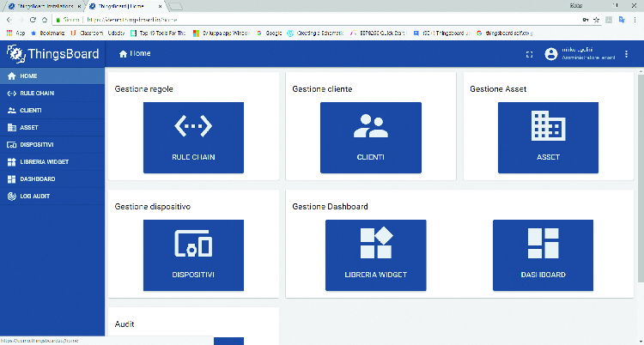
Task: Click the Dispositivi sidebar icon
Action: pos(11,144)
